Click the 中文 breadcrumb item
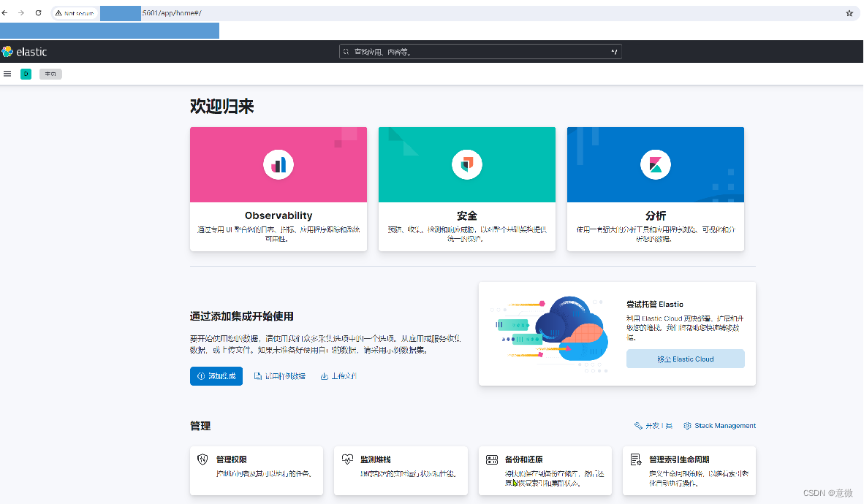Image resolution: width=864 pixels, height=504 pixels. [50, 74]
